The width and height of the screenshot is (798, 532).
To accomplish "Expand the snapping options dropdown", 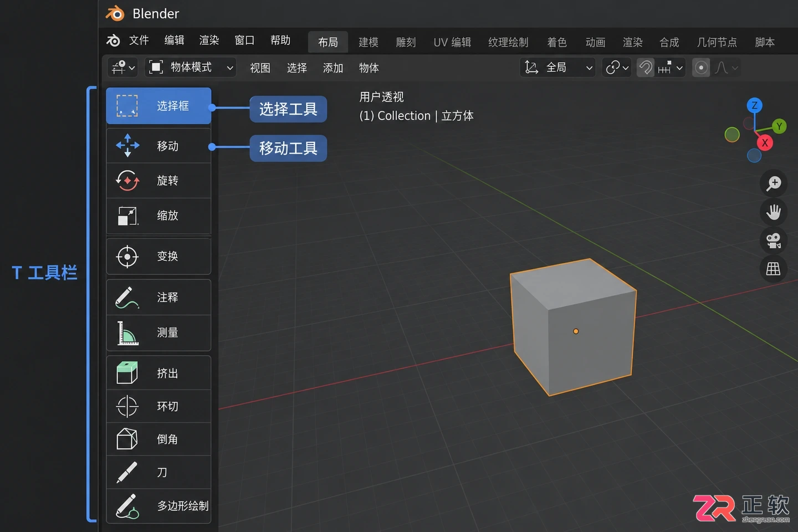I will (x=671, y=68).
